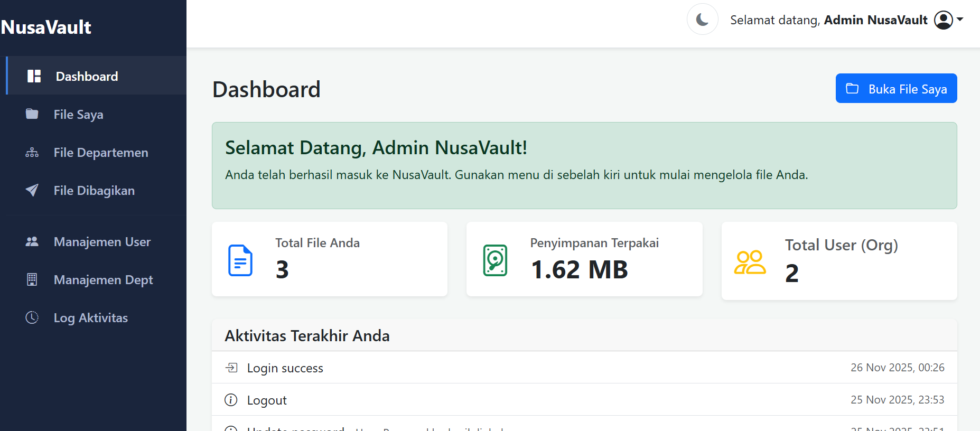The height and width of the screenshot is (431, 980).
Task: Click the Manajemen User people icon
Action: 32,241
